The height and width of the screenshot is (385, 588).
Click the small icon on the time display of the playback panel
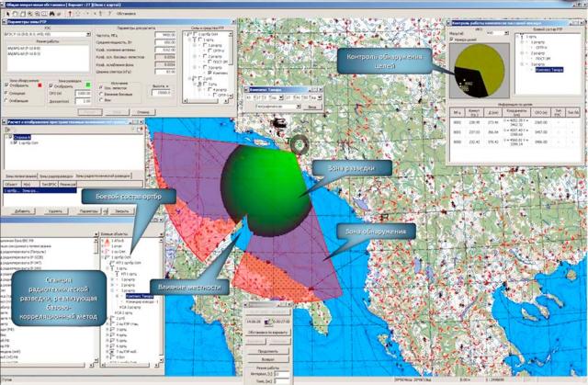[x=267, y=322]
